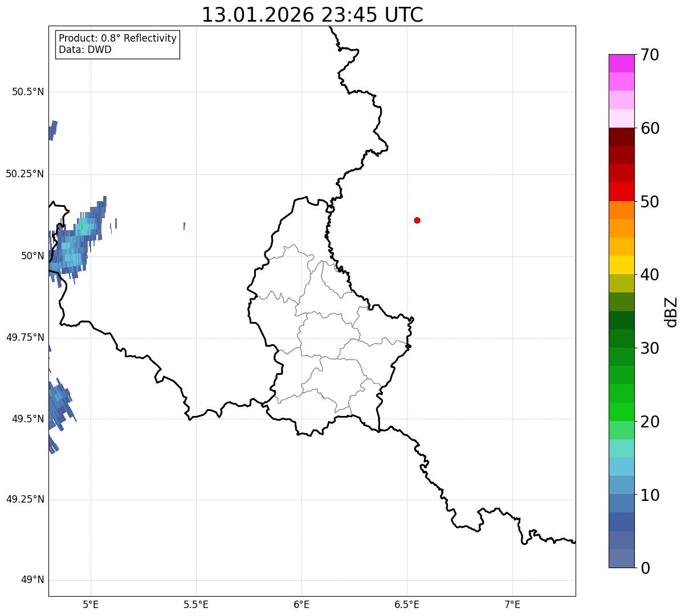Click the 50.5°N latitude label
Screen dimensions: 685x616
click(28, 92)
